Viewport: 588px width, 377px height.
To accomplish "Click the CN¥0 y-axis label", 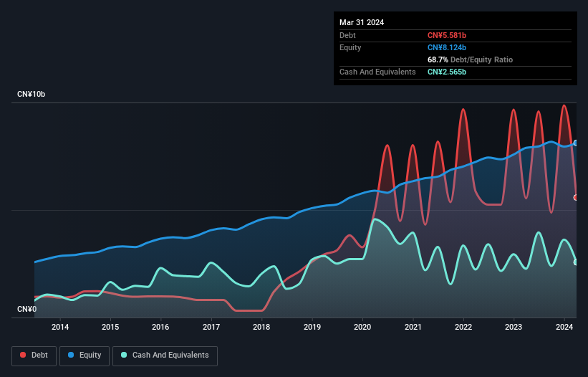I will [27, 309].
